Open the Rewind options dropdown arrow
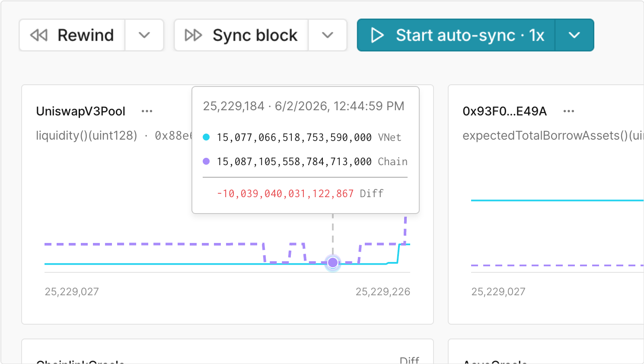The image size is (644, 364). (144, 35)
